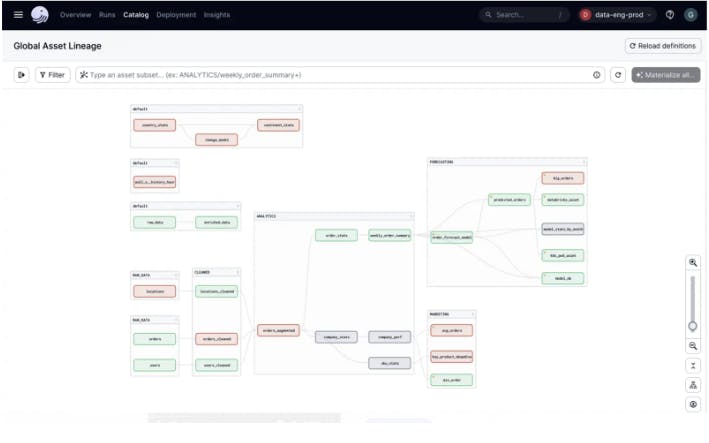Zoom in on the lineage graph
This screenshot has width=709, height=443.
(x=693, y=262)
